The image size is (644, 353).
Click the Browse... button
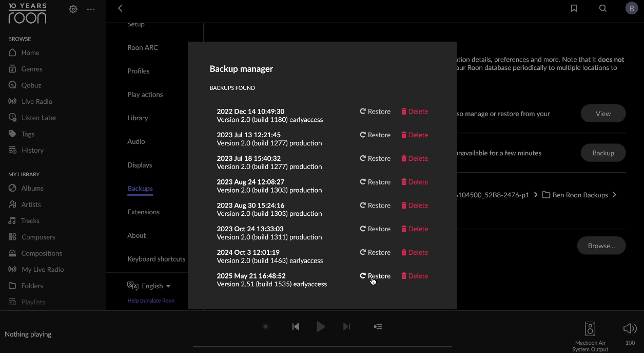[x=601, y=246]
